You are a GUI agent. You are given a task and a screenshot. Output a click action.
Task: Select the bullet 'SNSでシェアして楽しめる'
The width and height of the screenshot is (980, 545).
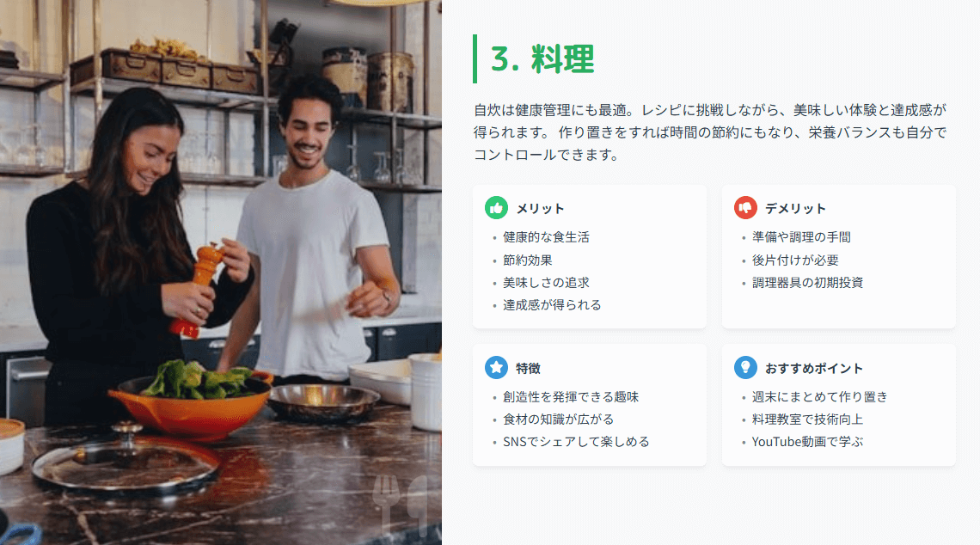(576, 442)
